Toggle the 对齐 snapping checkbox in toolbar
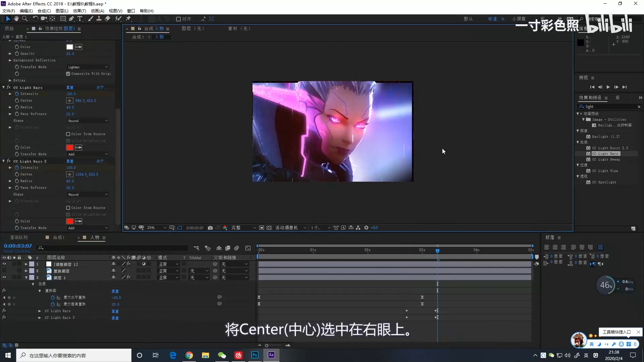Screen dimensions: 644x362 pyautogui.click(x=178, y=19)
